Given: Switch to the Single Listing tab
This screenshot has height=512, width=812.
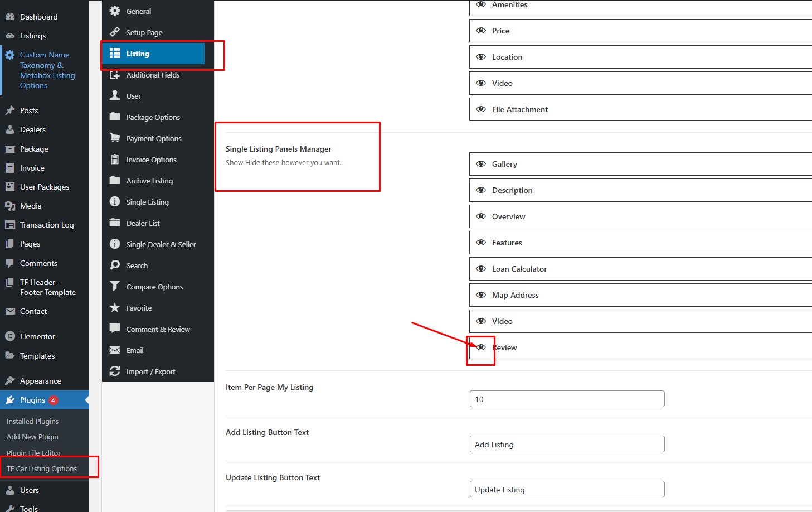Looking at the screenshot, I should (x=153, y=202).
